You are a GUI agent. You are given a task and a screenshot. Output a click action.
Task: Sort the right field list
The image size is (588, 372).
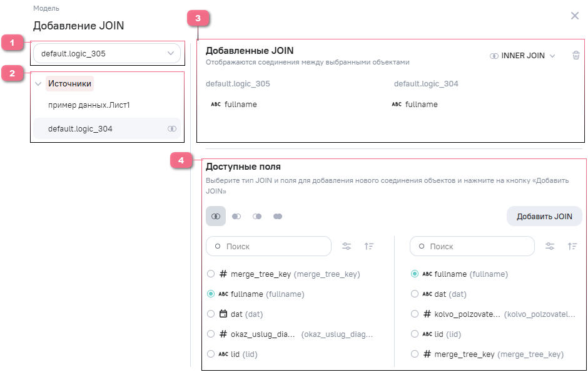coord(572,246)
